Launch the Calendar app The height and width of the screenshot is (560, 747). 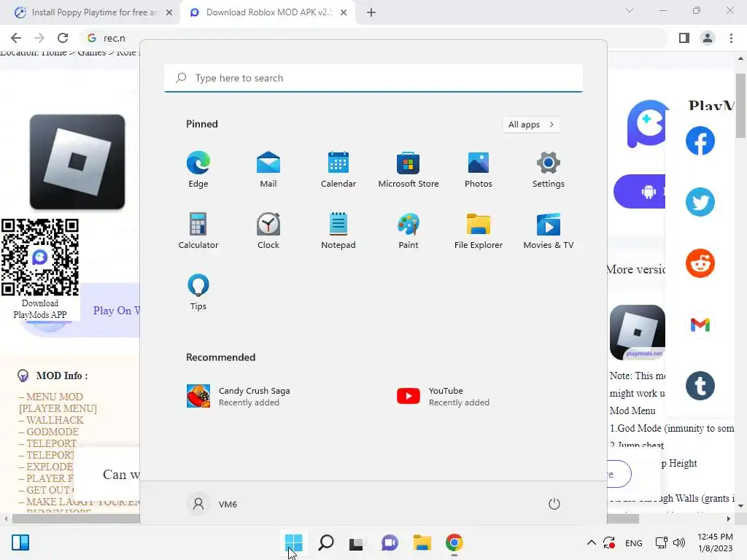tap(338, 169)
